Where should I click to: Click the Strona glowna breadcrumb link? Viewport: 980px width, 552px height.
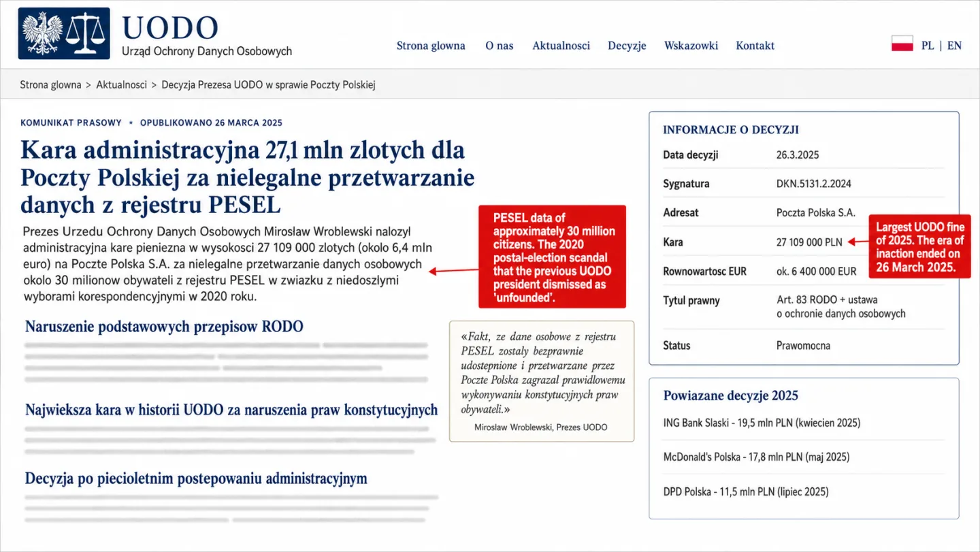[50, 85]
